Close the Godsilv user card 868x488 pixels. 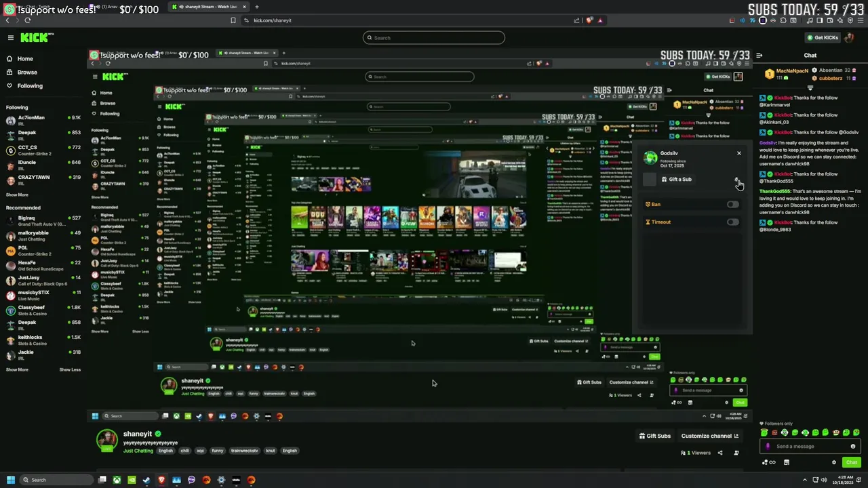click(x=739, y=153)
